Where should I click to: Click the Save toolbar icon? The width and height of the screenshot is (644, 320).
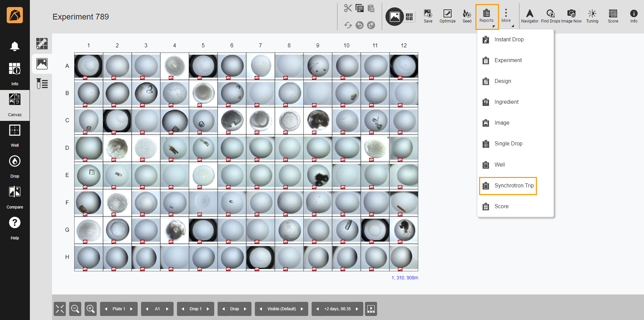click(x=428, y=16)
